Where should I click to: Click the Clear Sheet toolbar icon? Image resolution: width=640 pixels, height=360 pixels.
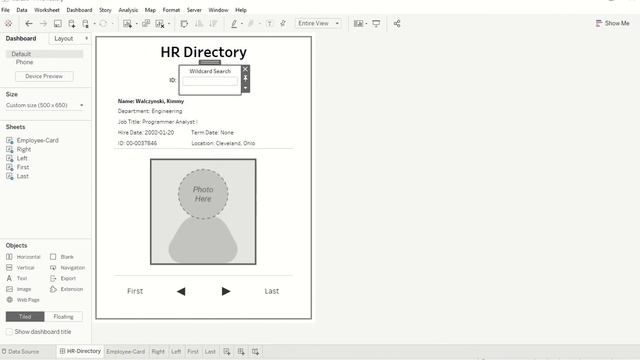pos(160,24)
